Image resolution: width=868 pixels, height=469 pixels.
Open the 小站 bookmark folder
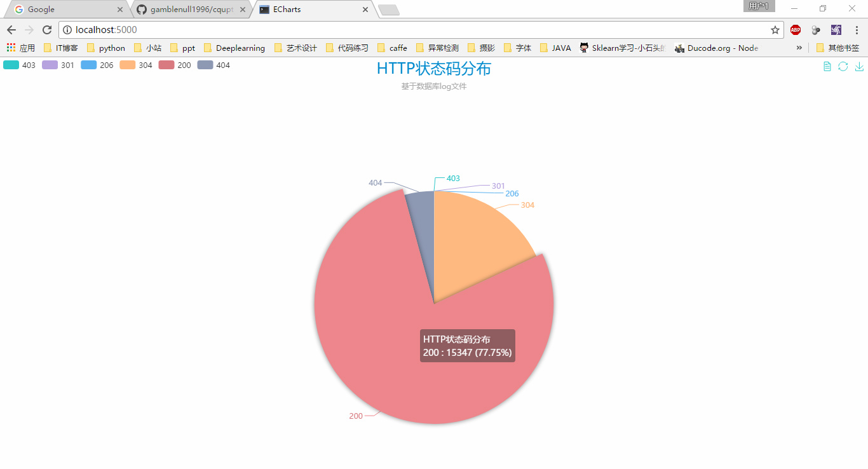pyautogui.click(x=147, y=48)
